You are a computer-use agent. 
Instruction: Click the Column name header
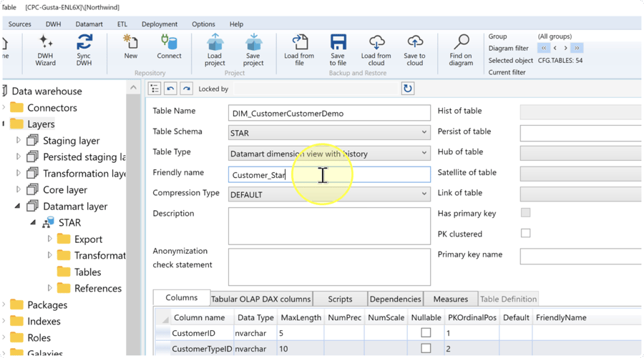click(199, 317)
